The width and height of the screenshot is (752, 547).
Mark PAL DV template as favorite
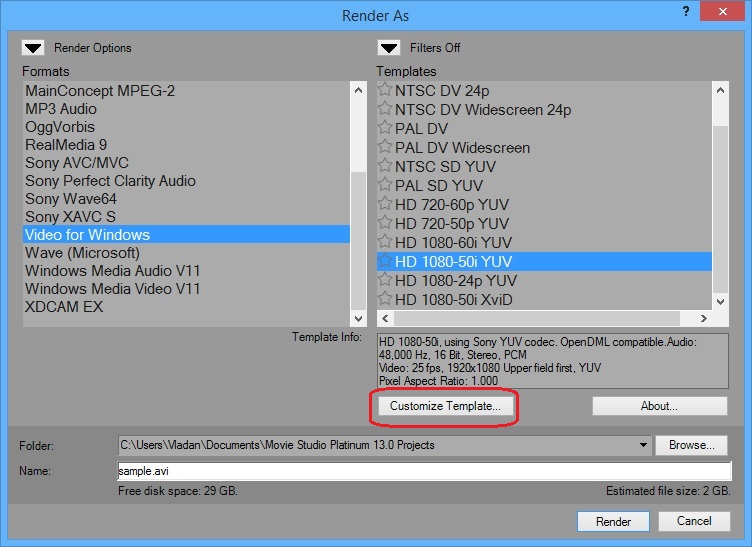[385, 129]
